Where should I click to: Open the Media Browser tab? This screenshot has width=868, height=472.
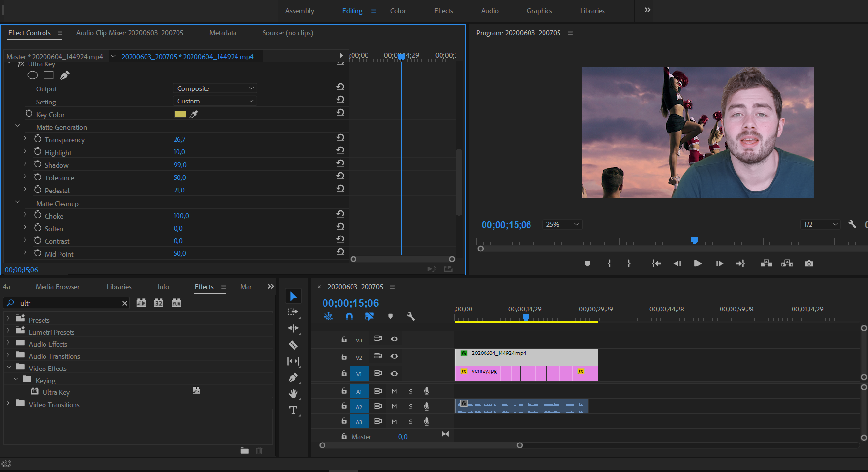[x=58, y=287]
